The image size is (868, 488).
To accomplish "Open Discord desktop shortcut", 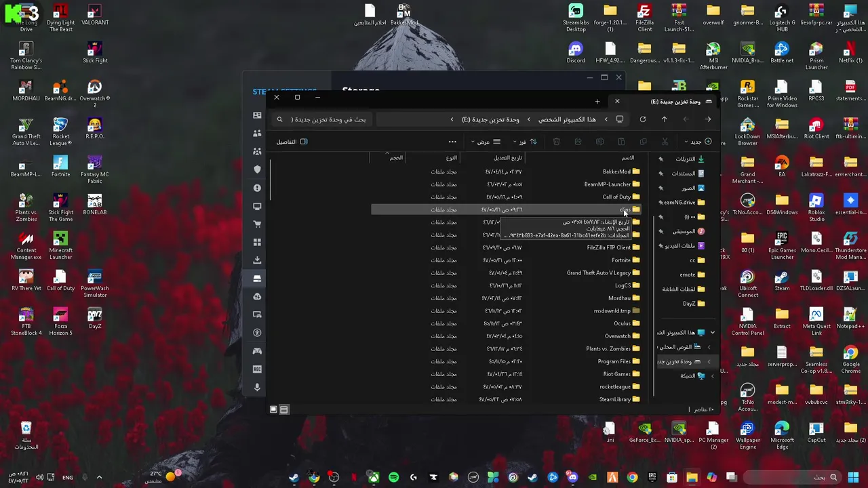I will tap(576, 52).
